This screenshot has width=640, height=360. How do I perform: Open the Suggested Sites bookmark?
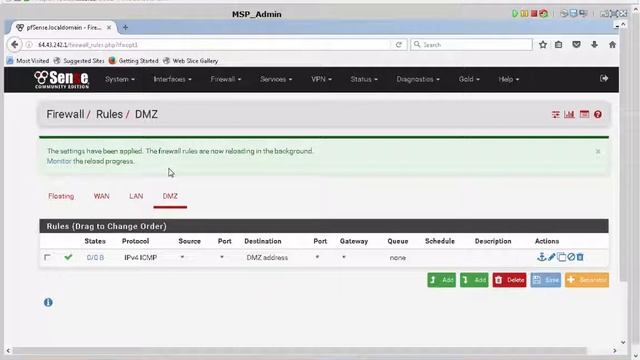79,61
